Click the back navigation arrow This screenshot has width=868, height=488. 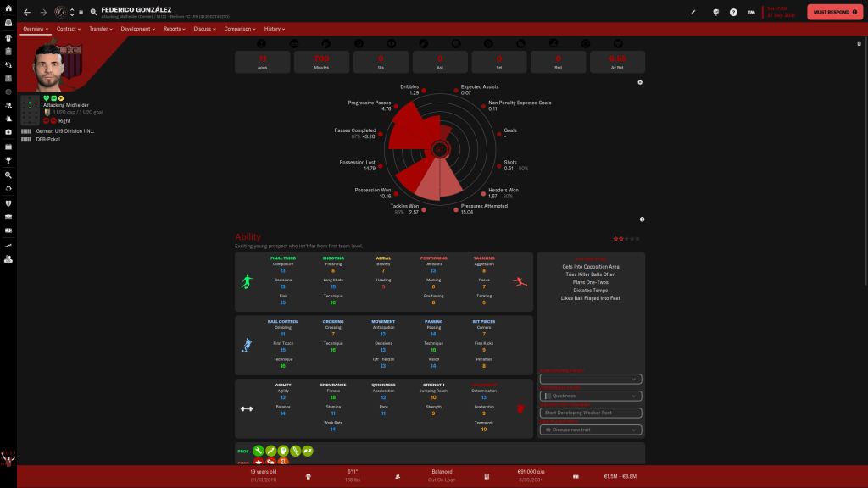pyautogui.click(x=27, y=13)
